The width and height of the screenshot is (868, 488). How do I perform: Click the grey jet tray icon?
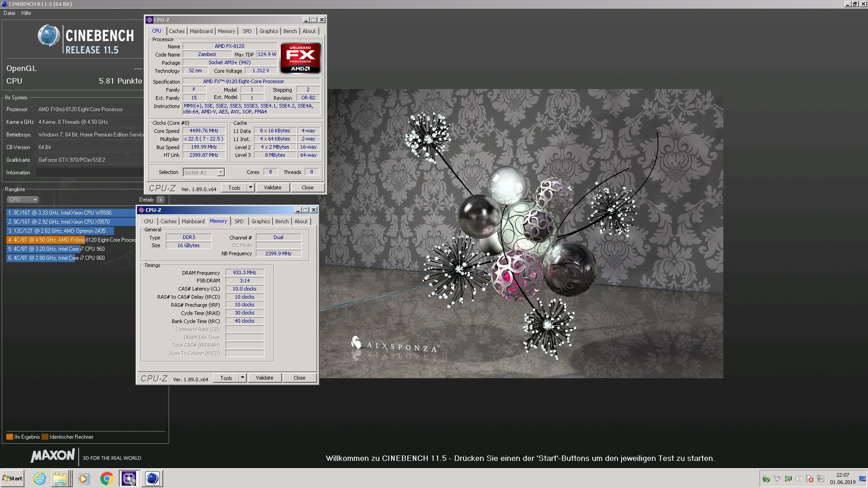pos(777,479)
